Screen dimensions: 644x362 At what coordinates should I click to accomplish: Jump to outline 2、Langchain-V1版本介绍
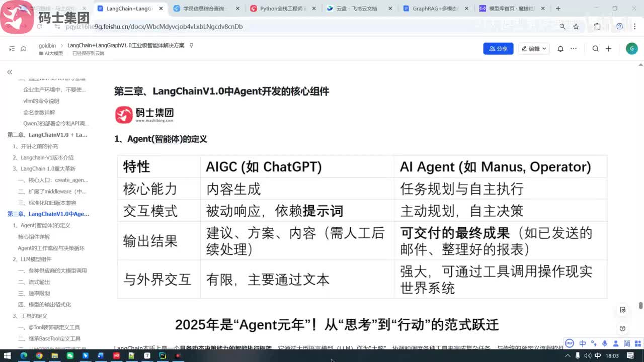coord(43,157)
